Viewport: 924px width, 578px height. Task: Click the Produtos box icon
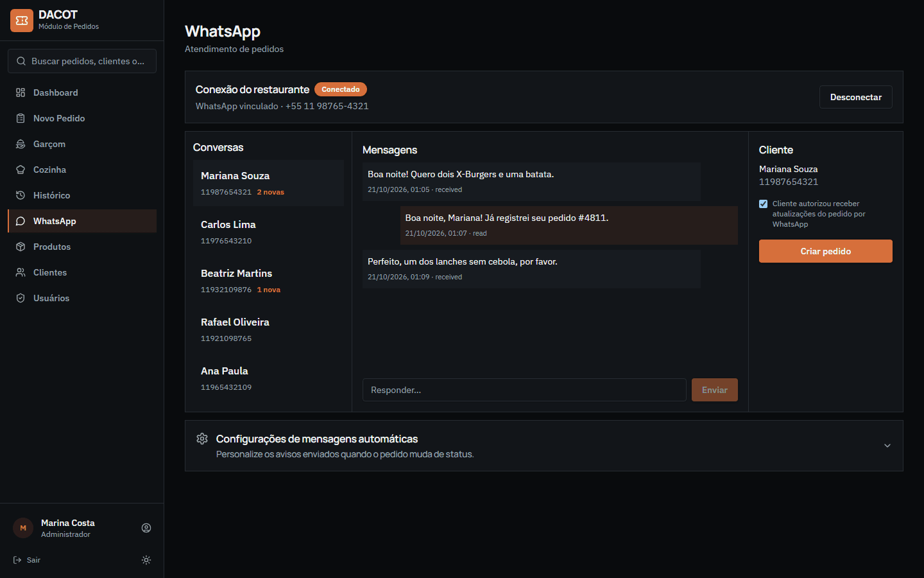point(21,247)
